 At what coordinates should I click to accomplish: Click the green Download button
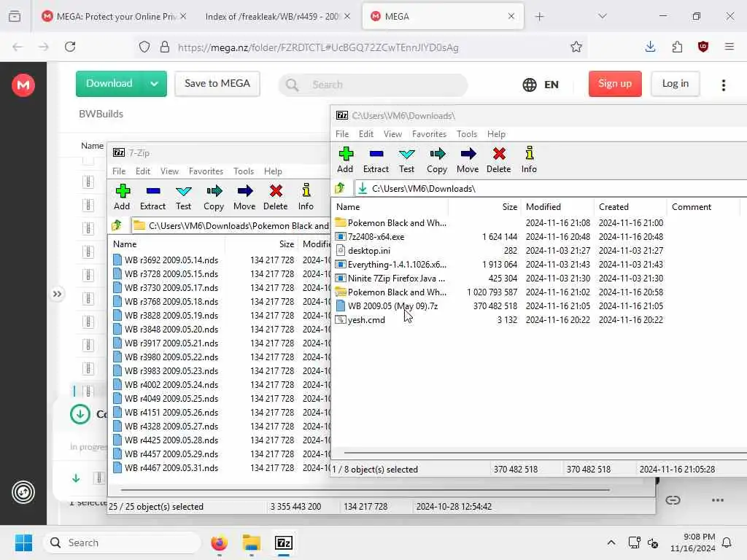[x=109, y=84]
